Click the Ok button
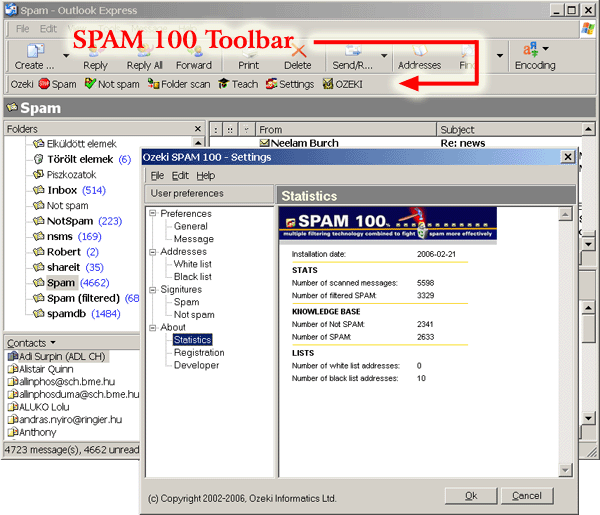The width and height of the screenshot is (600, 515). coord(471,496)
